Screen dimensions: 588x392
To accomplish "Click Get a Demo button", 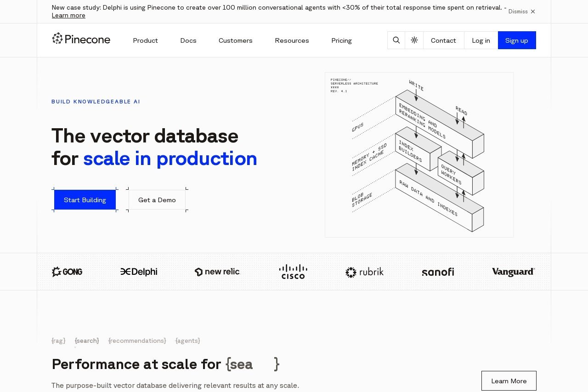I will (x=157, y=200).
